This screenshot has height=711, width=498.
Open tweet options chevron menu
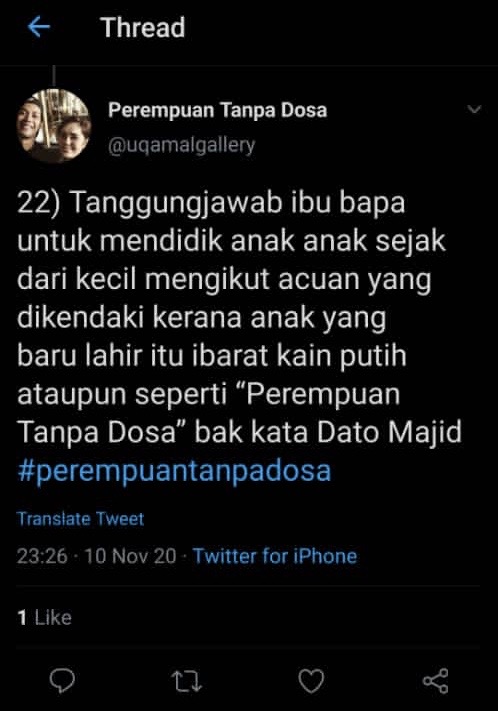(474, 109)
